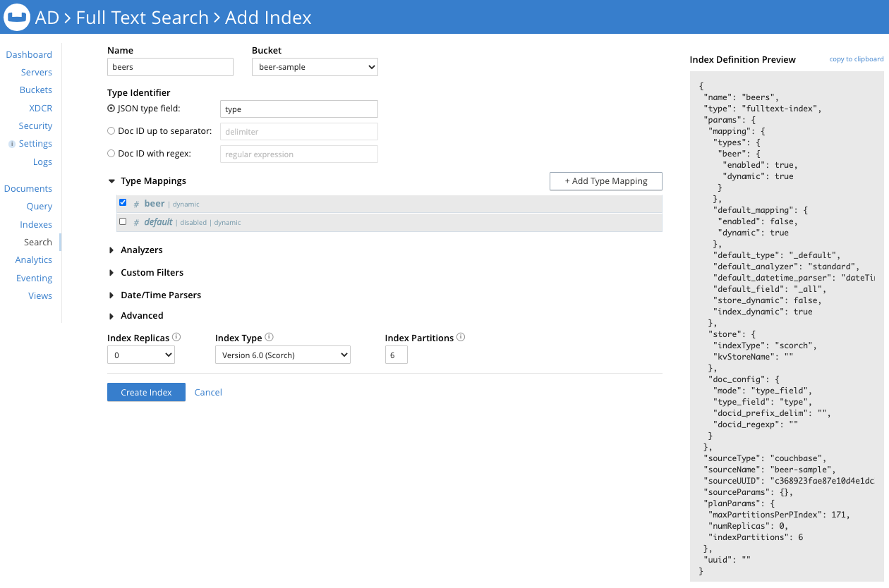The height and width of the screenshot is (588, 889).
Task: Select Doc ID with regex radio
Action: (x=111, y=153)
